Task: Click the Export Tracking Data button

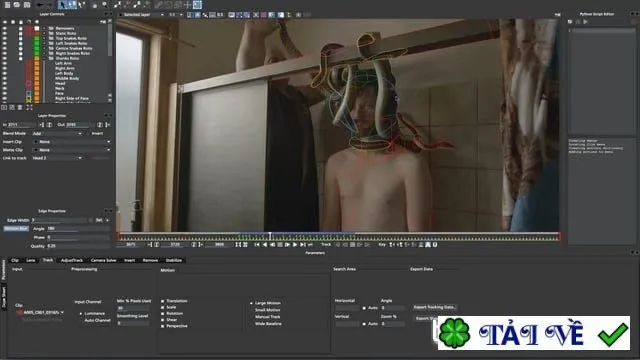Action: click(434, 307)
